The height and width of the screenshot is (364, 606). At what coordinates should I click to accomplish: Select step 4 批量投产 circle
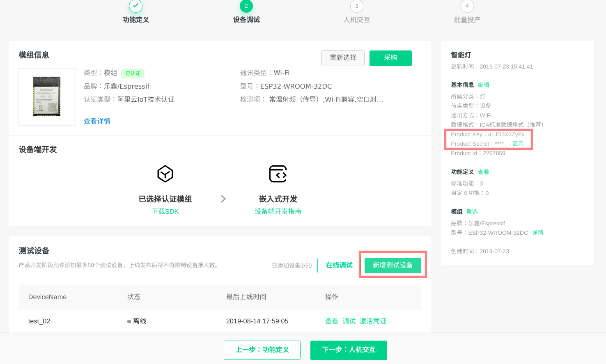[467, 6]
